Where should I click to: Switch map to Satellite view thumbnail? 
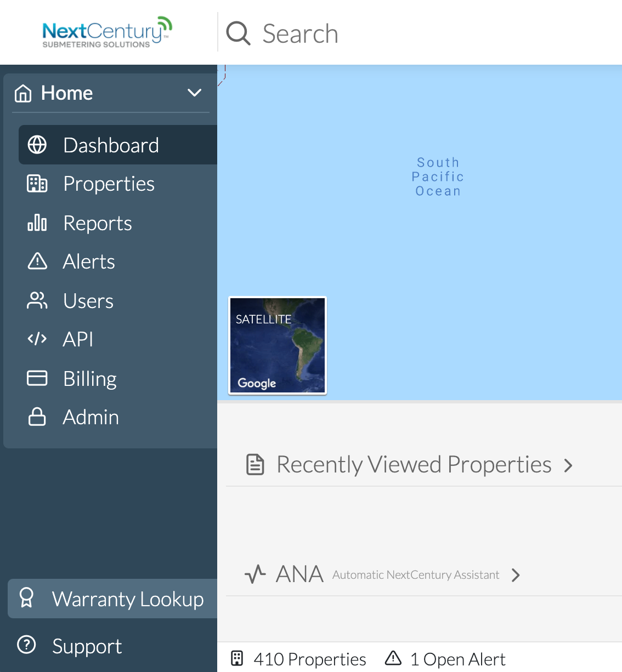278,345
